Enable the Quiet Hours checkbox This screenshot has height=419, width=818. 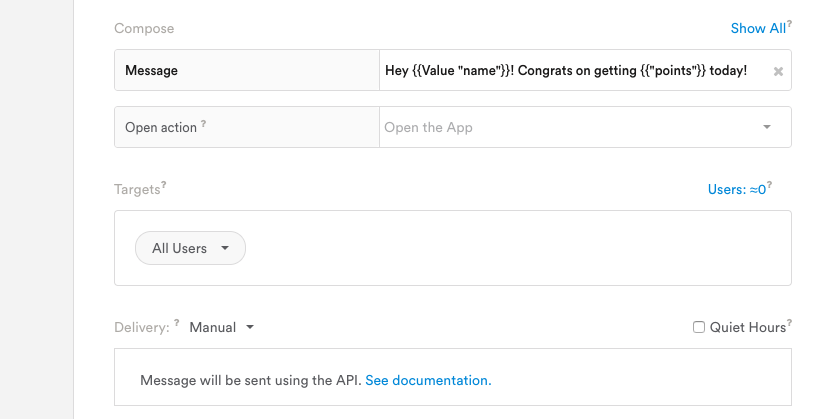[x=699, y=327]
